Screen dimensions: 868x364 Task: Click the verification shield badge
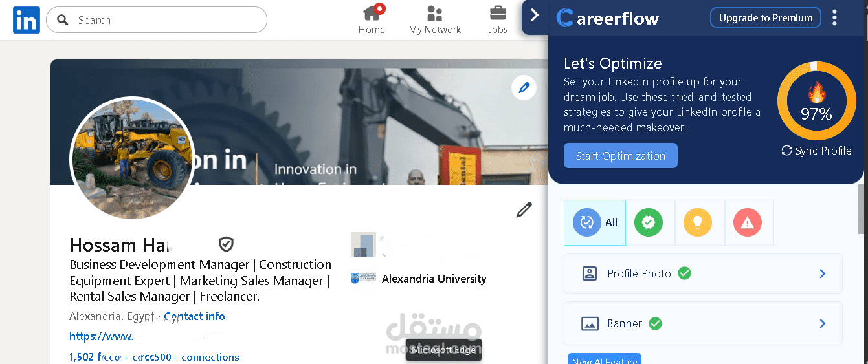226,244
